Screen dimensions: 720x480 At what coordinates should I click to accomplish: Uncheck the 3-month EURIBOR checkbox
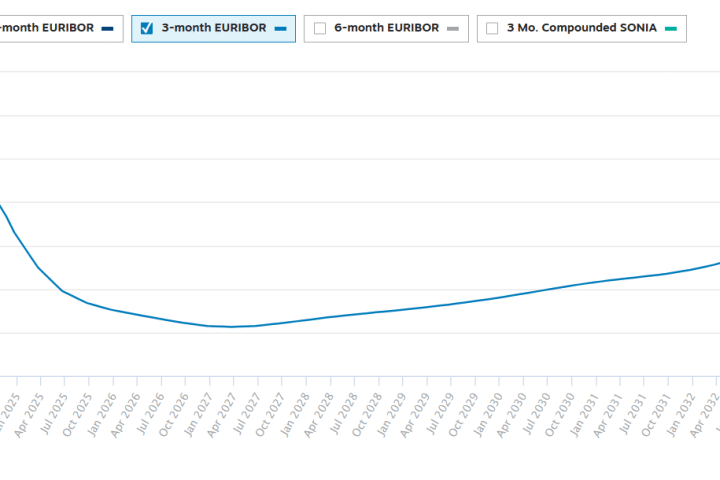[147, 28]
